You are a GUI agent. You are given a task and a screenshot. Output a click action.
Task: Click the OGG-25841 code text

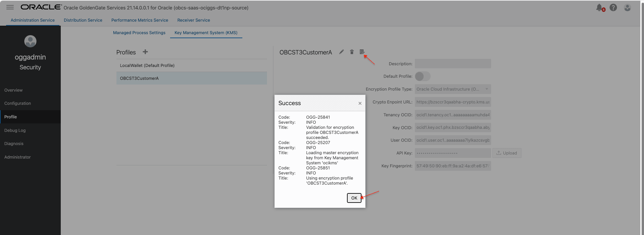point(318,117)
